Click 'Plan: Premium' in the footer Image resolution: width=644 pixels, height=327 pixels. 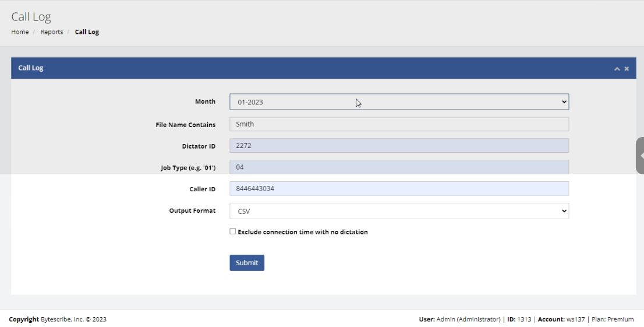click(x=613, y=319)
